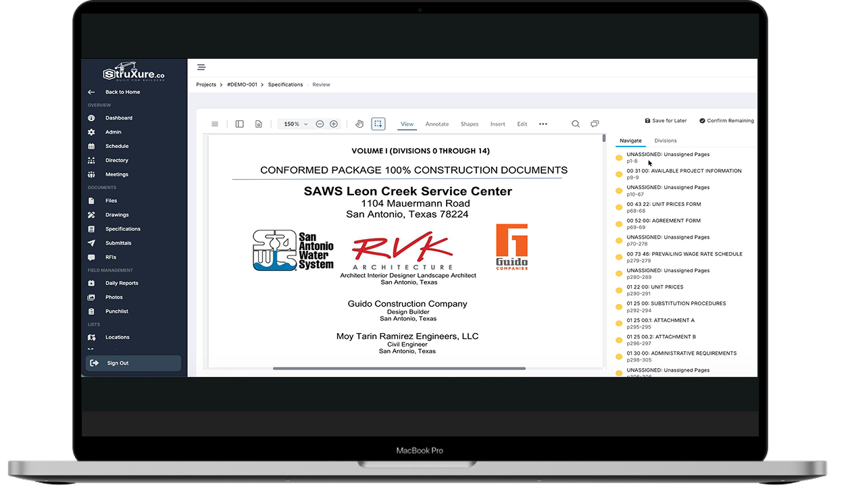Select the Insert menu item
Viewport: 846px width, 504px height.
pyautogui.click(x=498, y=124)
